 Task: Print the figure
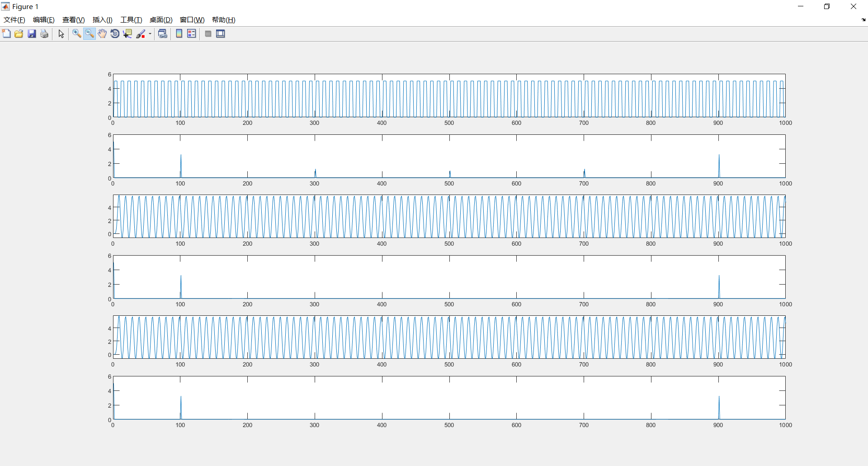44,33
